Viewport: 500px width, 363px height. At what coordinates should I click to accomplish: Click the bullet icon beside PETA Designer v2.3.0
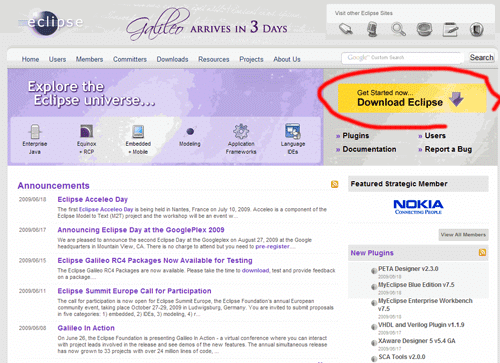click(374, 271)
